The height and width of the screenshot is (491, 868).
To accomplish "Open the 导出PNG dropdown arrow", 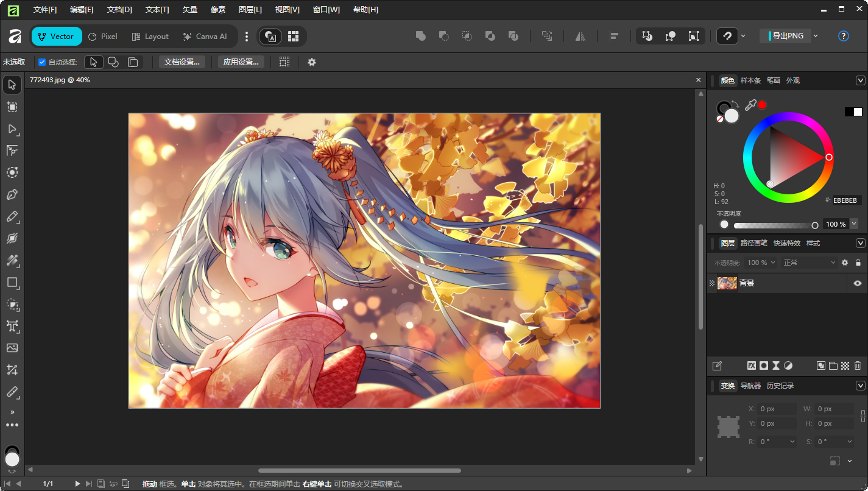I will point(816,36).
